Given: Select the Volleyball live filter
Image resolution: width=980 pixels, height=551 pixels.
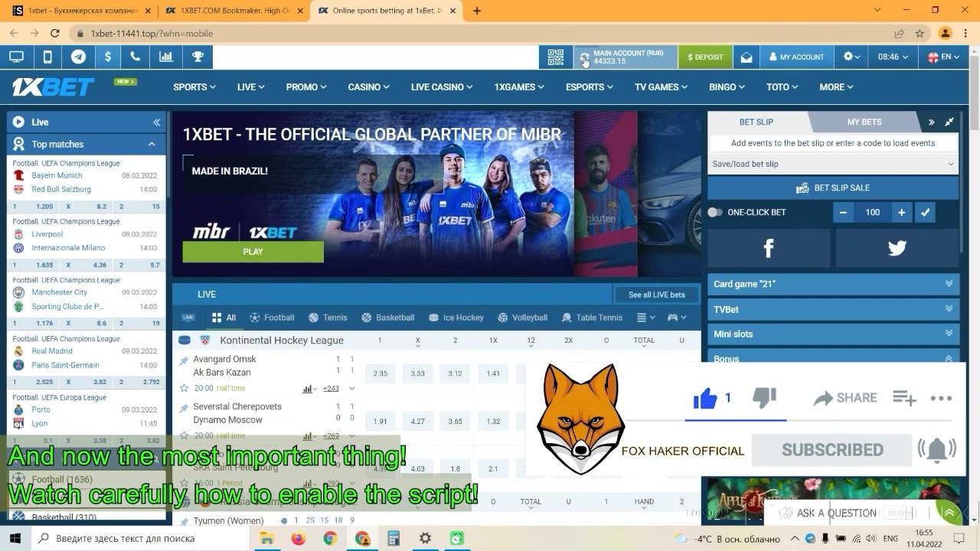Looking at the screenshot, I should pos(522,318).
